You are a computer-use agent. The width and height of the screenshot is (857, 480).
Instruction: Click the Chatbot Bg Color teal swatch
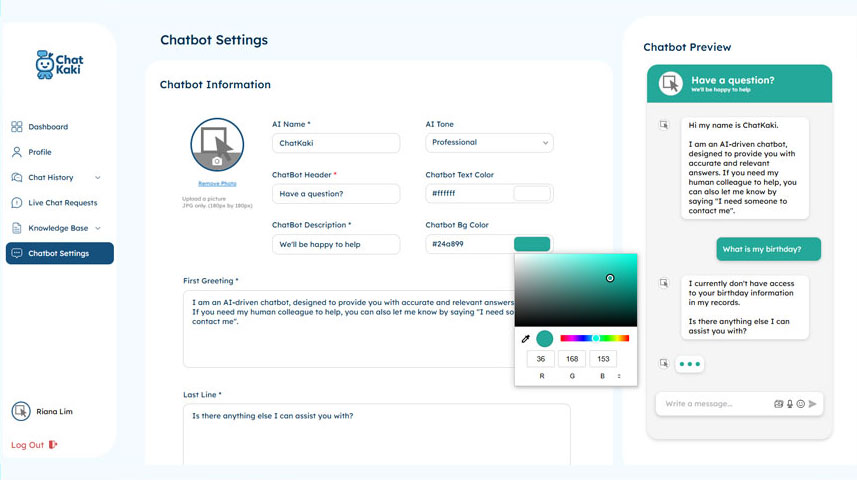click(531, 244)
